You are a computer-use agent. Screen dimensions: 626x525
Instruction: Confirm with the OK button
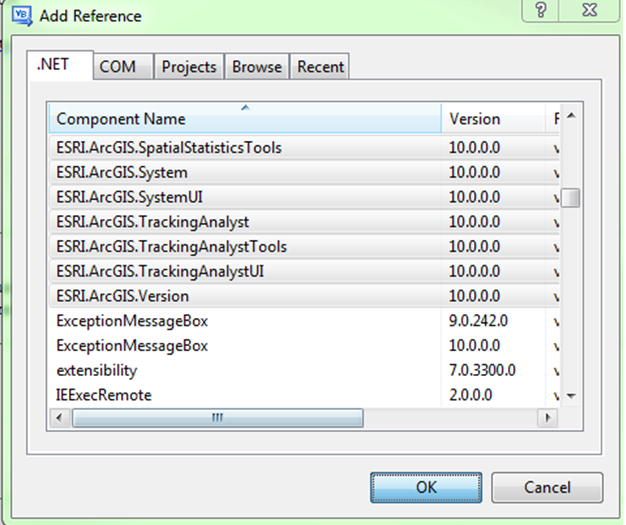tap(426, 487)
